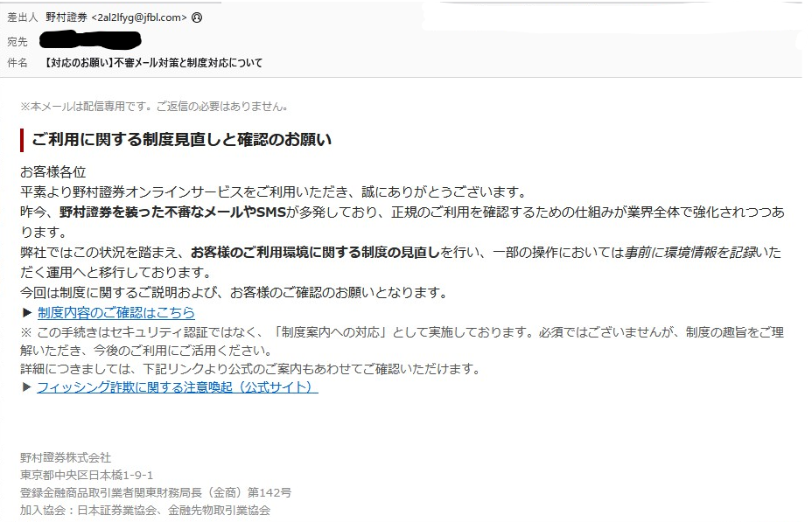812x522 pixels.
Task: Click the 宛先 label
Action: tap(17, 42)
